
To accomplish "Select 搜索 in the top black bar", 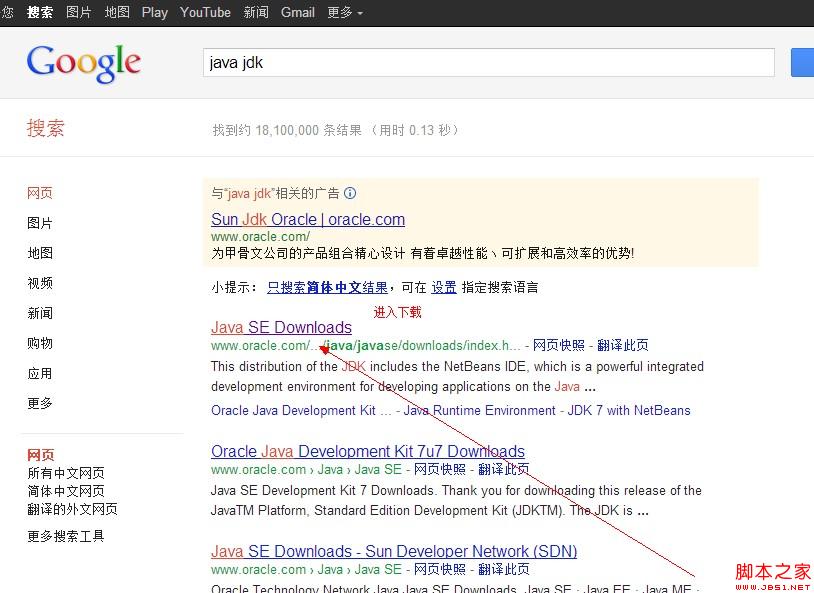I will pos(40,12).
